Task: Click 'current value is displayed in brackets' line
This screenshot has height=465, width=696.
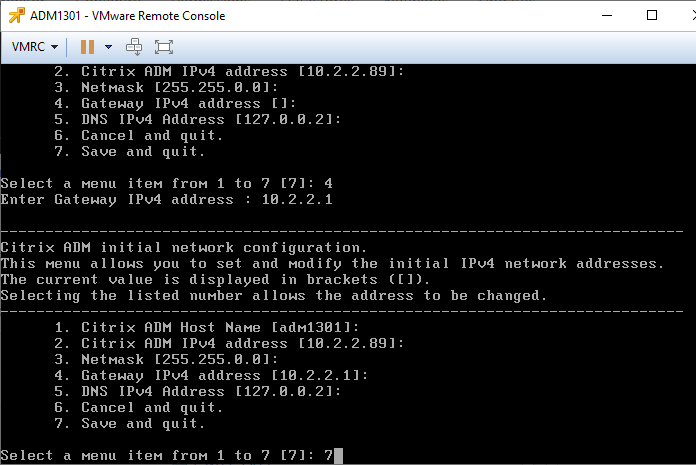Action: 215,280
